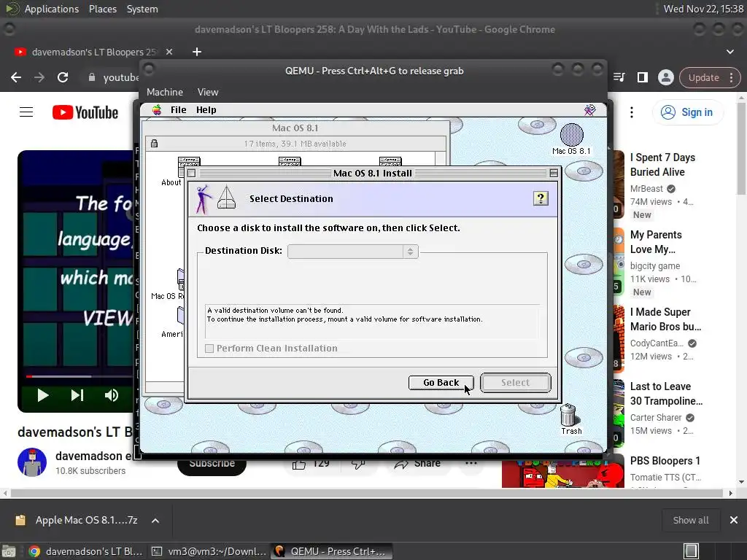Open Chrome tab search chevron
The width and height of the screenshot is (747, 560).
tap(729, 52)
